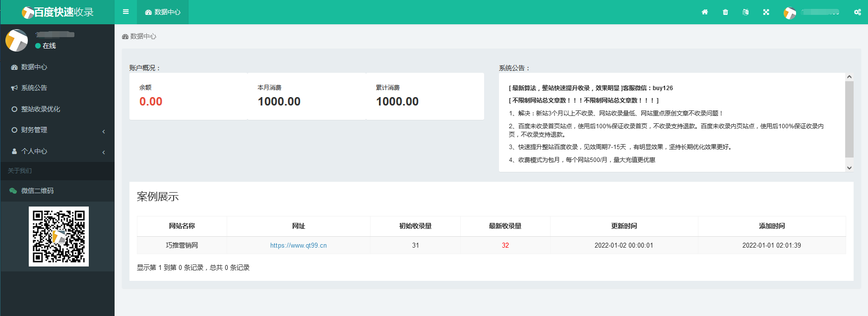
Task: Click the 余额 value 0.00
Action: pyautogui.click(x=151, y=102)
